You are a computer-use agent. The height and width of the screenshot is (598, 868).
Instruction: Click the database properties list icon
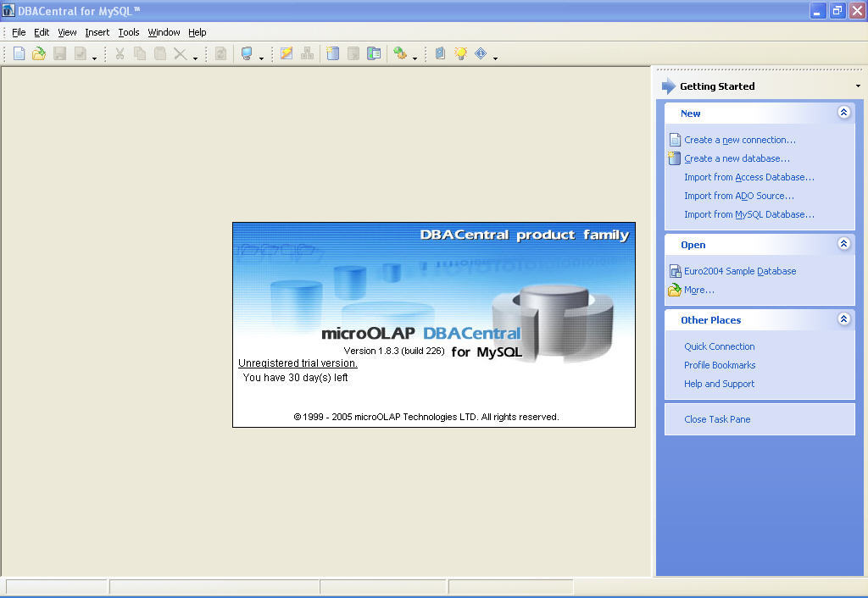(374, 53)
